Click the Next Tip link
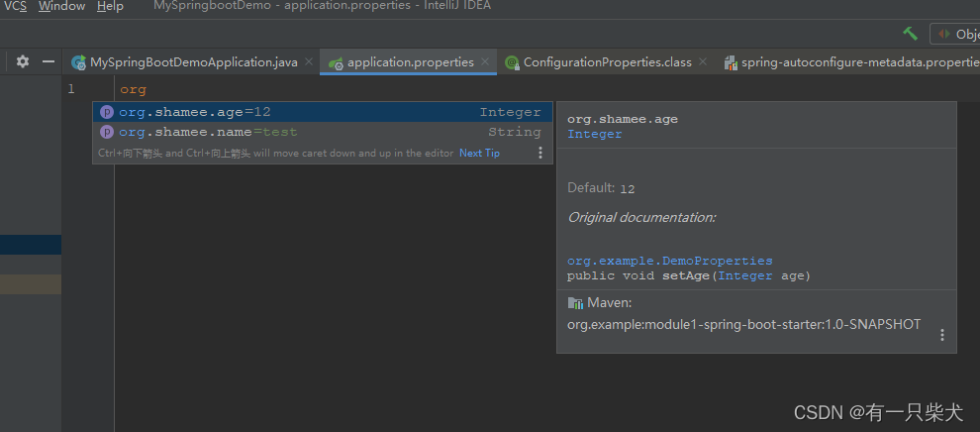 (479, 153)
